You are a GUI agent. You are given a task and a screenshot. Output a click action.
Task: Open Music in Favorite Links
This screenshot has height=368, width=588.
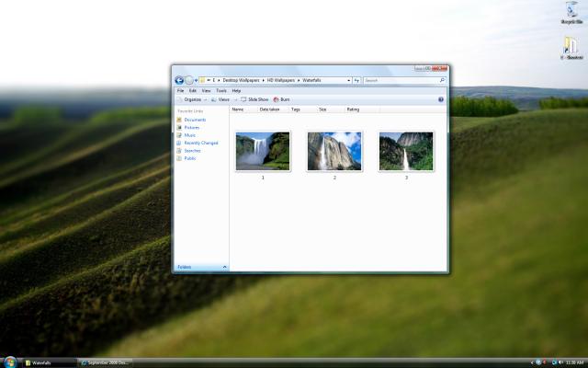pos(190,135)
